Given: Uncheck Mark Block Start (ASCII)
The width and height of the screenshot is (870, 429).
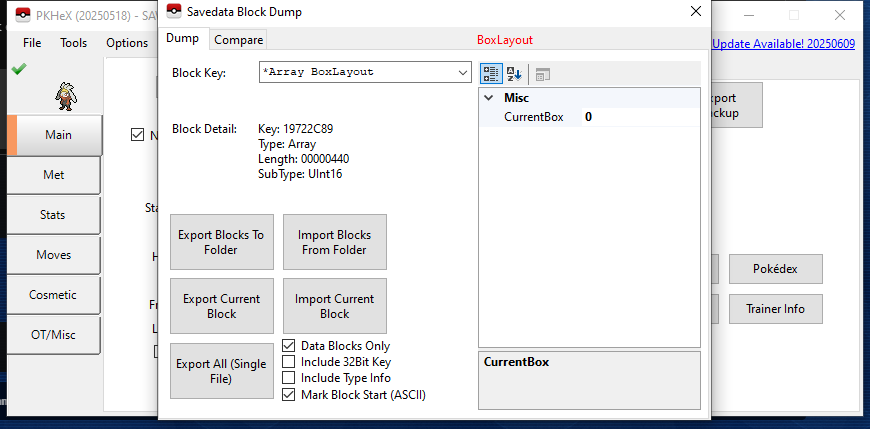Looking at the screenshot, I should click(x=289, y=394).
